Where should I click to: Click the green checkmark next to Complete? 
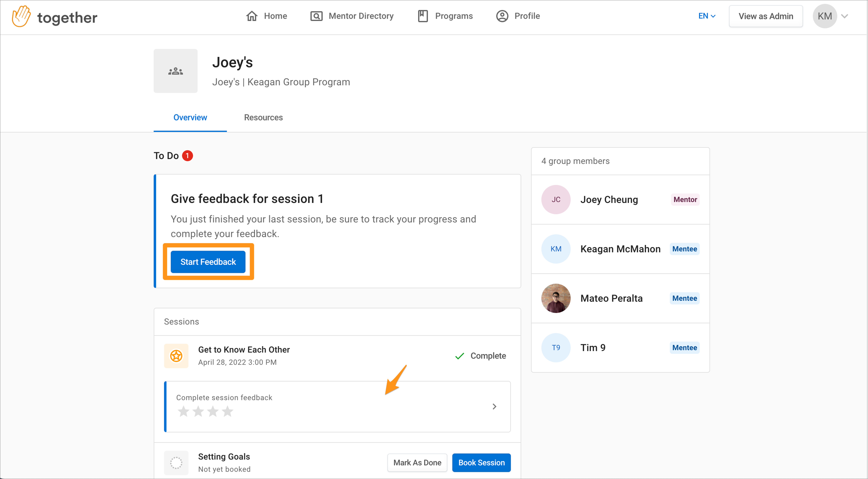[460, 356]
